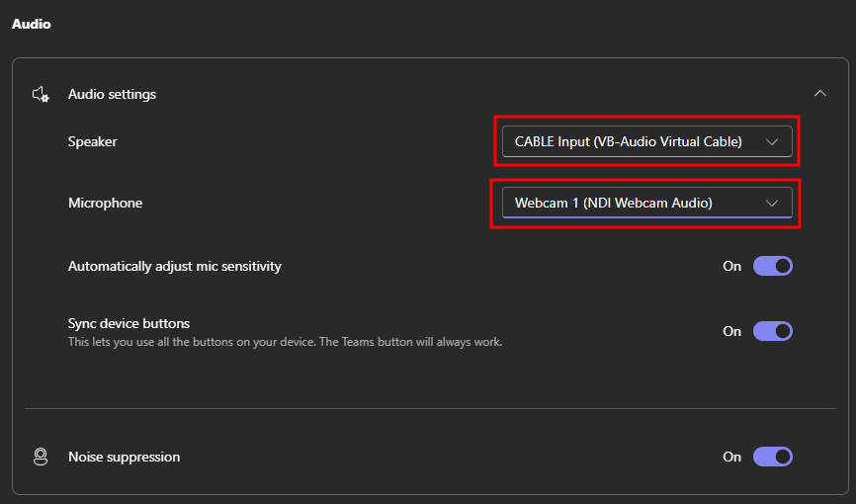Click the Noise suppression label
The height and width of the screenshot is (504, 856).
124,457
